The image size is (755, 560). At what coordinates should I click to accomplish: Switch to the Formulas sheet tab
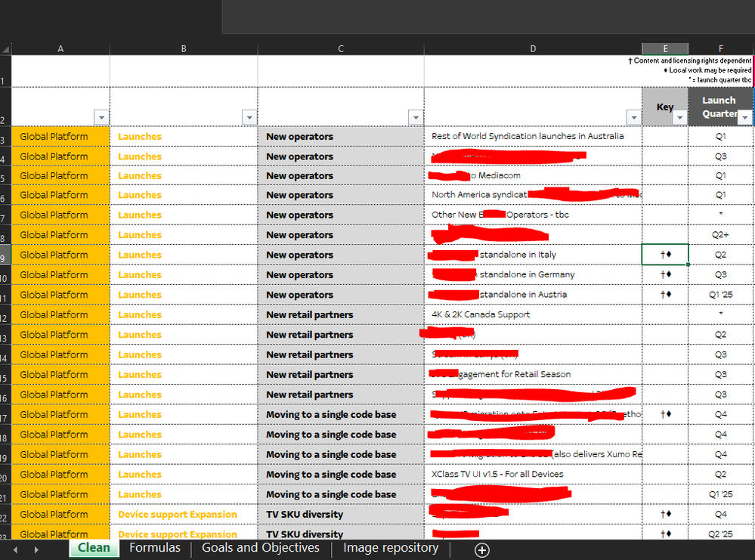point(155,548)
